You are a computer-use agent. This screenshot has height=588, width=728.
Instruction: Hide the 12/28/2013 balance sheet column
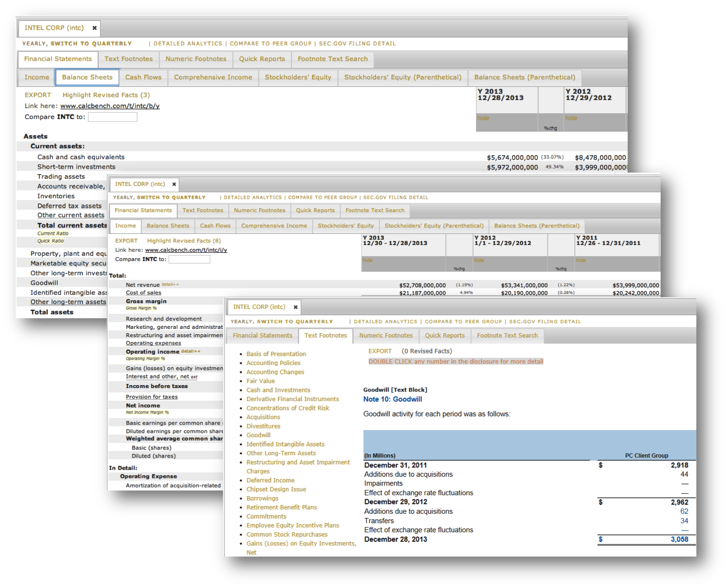coord(483,118)
